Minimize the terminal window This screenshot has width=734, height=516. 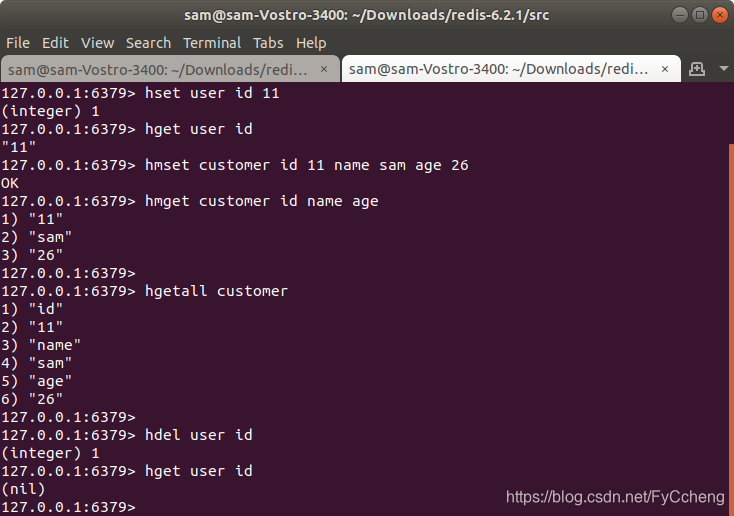point(679,15)
